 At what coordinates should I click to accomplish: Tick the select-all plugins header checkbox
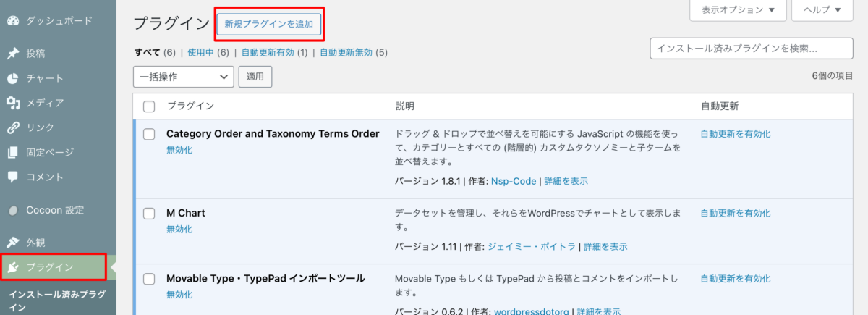click(149, 106)
